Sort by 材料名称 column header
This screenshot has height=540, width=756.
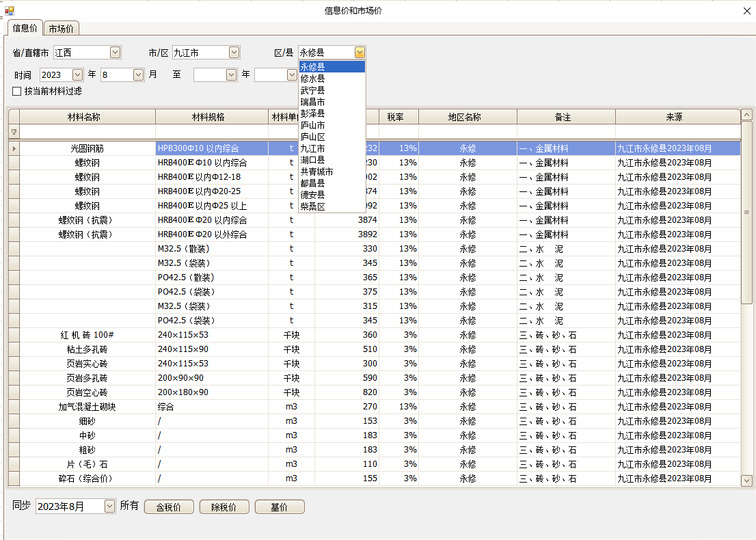tap(87, 117)
